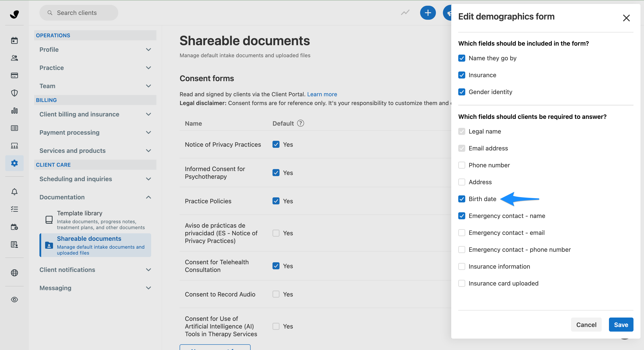Uncheck Name they go by field

[462, 58]
